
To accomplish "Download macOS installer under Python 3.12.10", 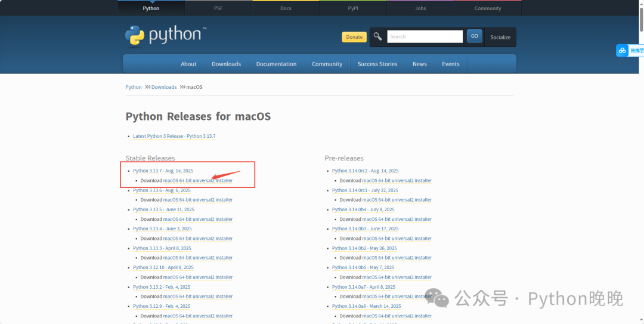I will point(198,277).
